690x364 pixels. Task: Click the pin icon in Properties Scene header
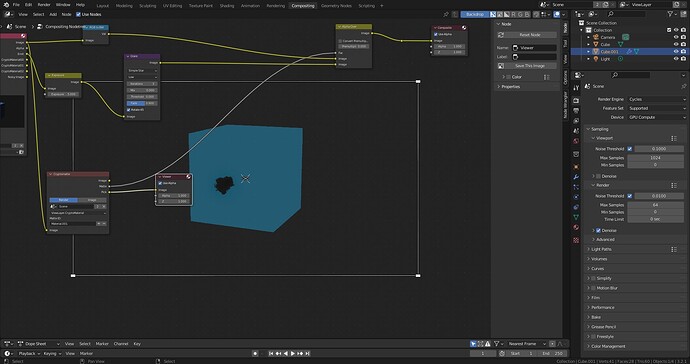tap(683, 86)
